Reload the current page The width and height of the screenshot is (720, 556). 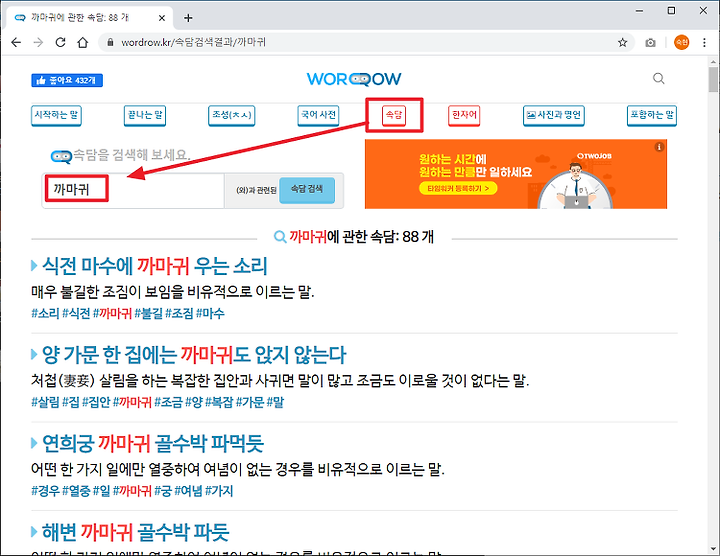point(60,43)
